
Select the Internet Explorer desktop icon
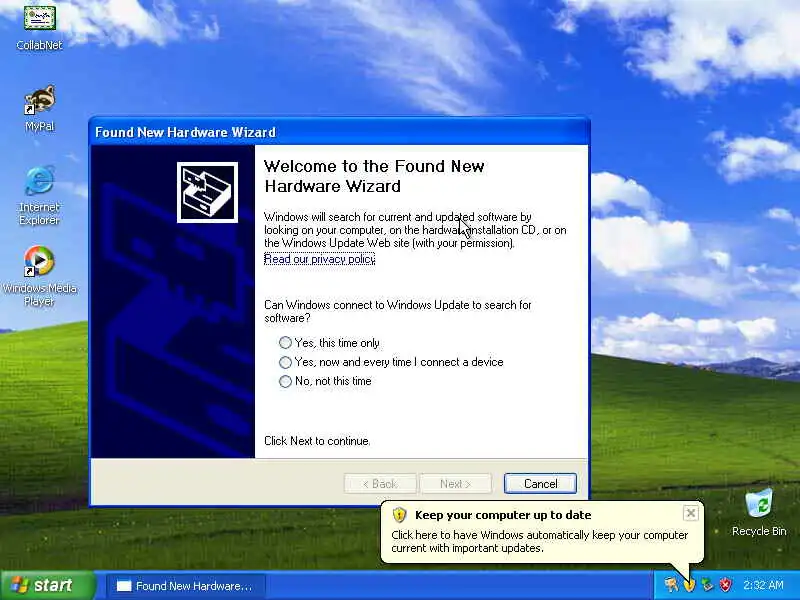(39, 194)
